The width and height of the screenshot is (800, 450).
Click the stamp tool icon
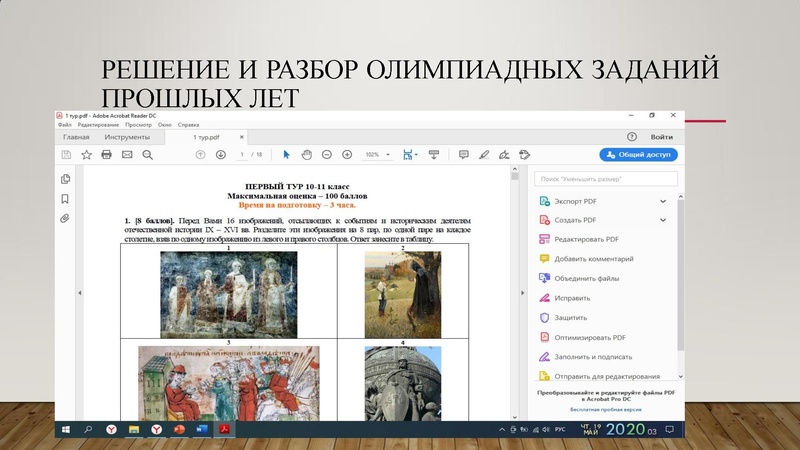(x=524, y=155)
